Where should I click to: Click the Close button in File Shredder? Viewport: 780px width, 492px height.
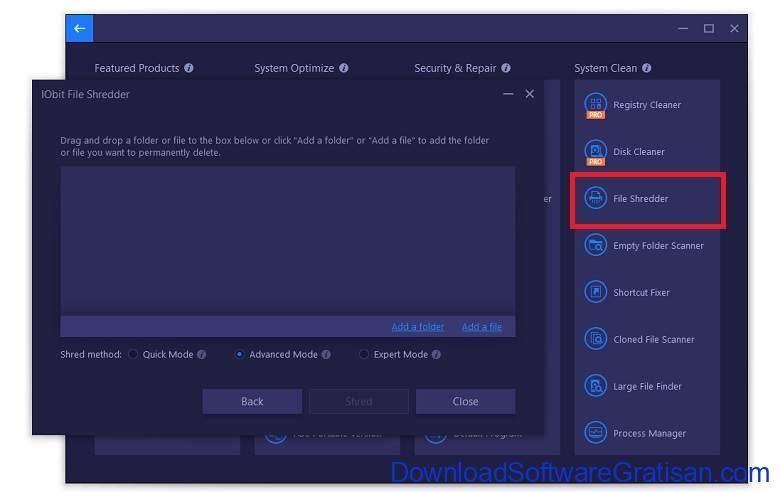click(465, 401)
